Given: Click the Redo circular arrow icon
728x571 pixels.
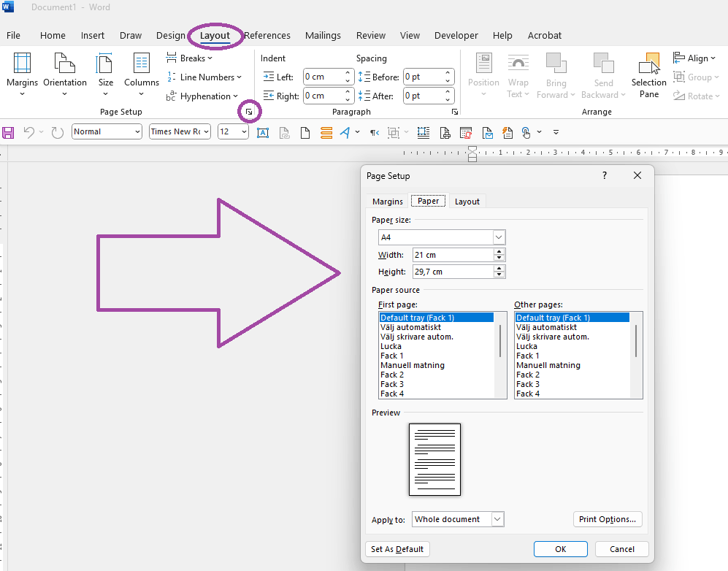Looking at the screenshot, I should click(x=58, y=132).
